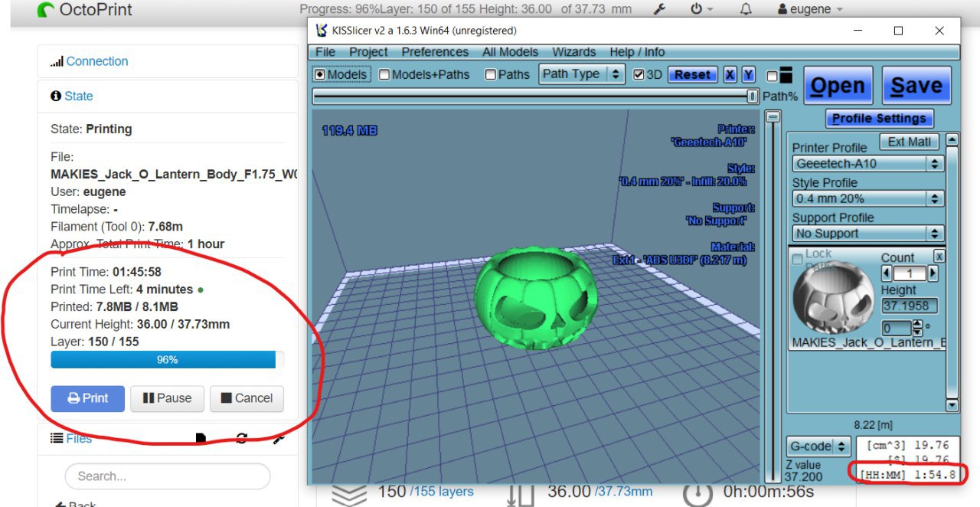This screenshot has height=507, width=980.
Task: Expand the Files panel heading
Action: click(x=79, y=439)
